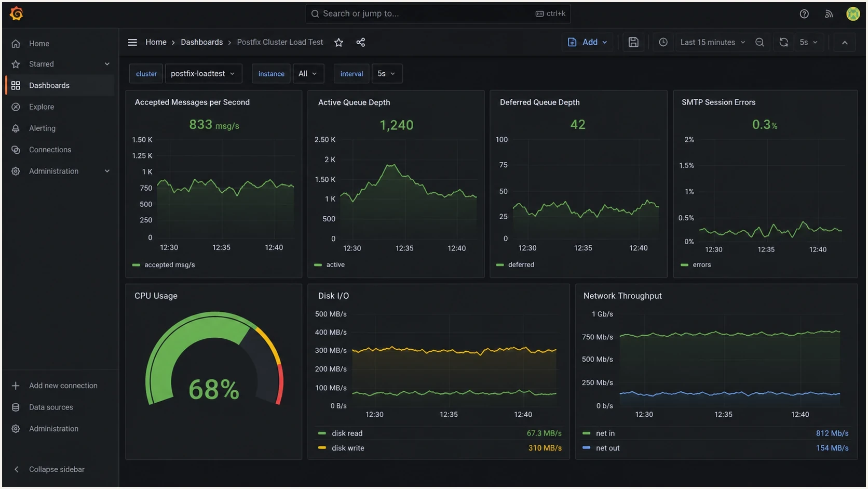The height and width of the screenshot is (489, 868).
Task: Click Postfix Cluster Load Test breadcrumb
Action: [280, 42]
